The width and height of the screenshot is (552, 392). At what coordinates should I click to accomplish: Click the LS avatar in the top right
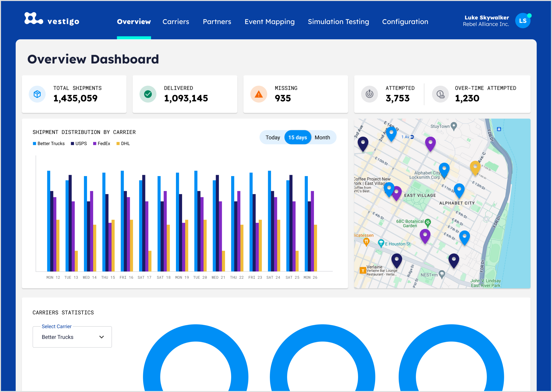pyautogui.click(x=523, y=21)
